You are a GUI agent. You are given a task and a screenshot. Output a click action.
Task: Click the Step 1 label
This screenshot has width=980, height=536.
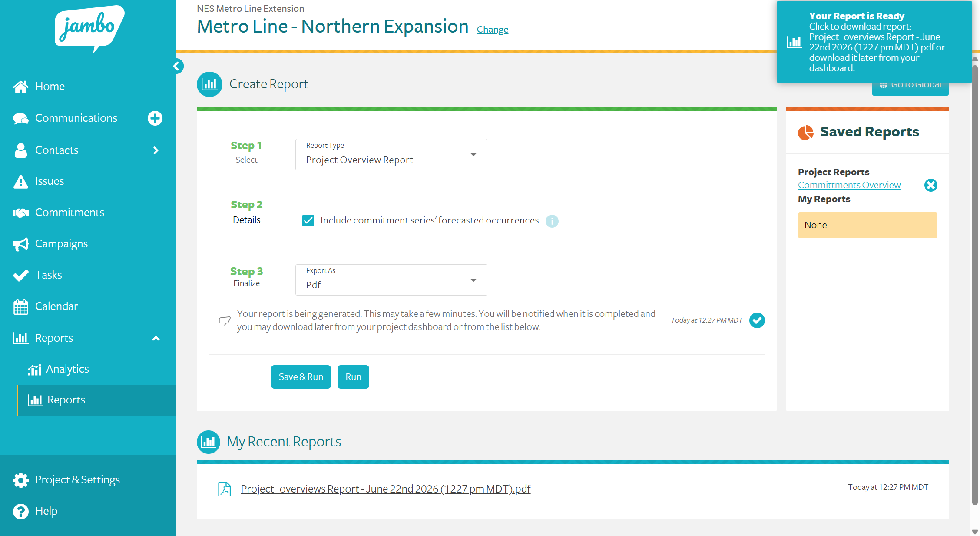[246, 146]
